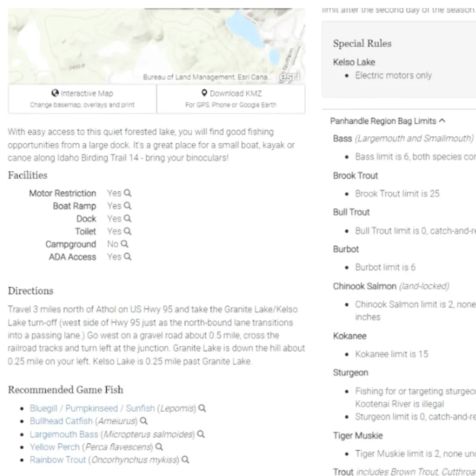Follow the Largemouth Bass link

click(x=64, y=435)
